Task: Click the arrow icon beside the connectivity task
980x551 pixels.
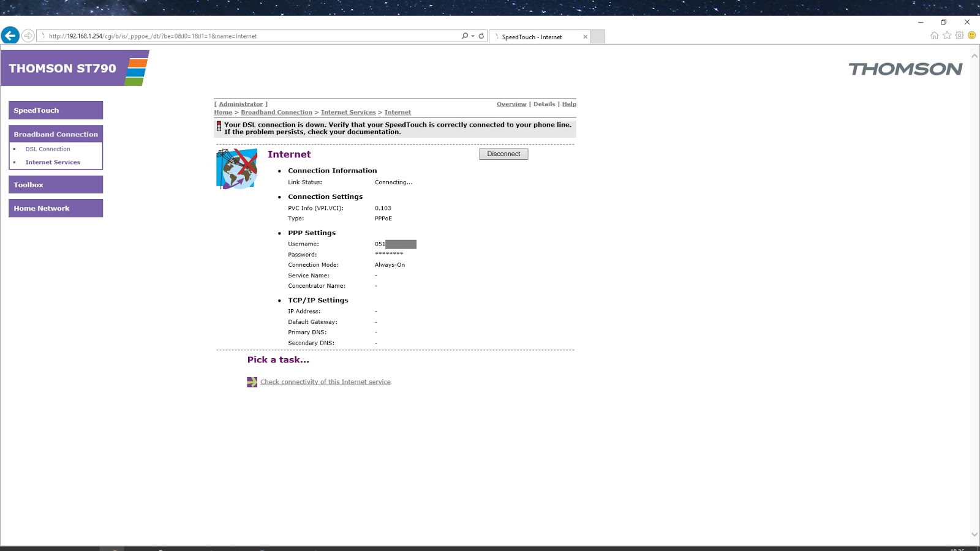Action: [252, 381]
